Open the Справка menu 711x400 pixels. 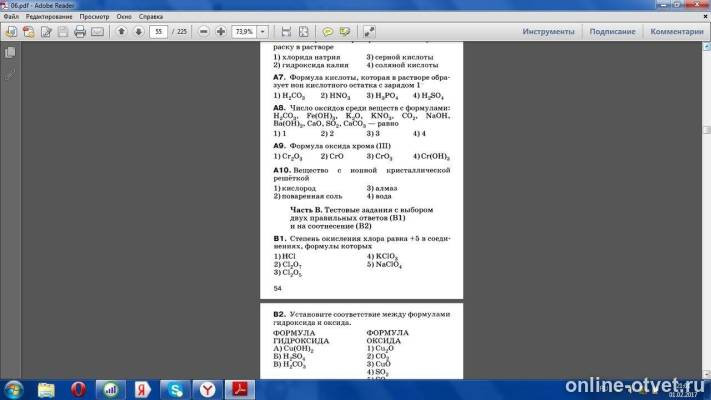(x=151, y=16)
